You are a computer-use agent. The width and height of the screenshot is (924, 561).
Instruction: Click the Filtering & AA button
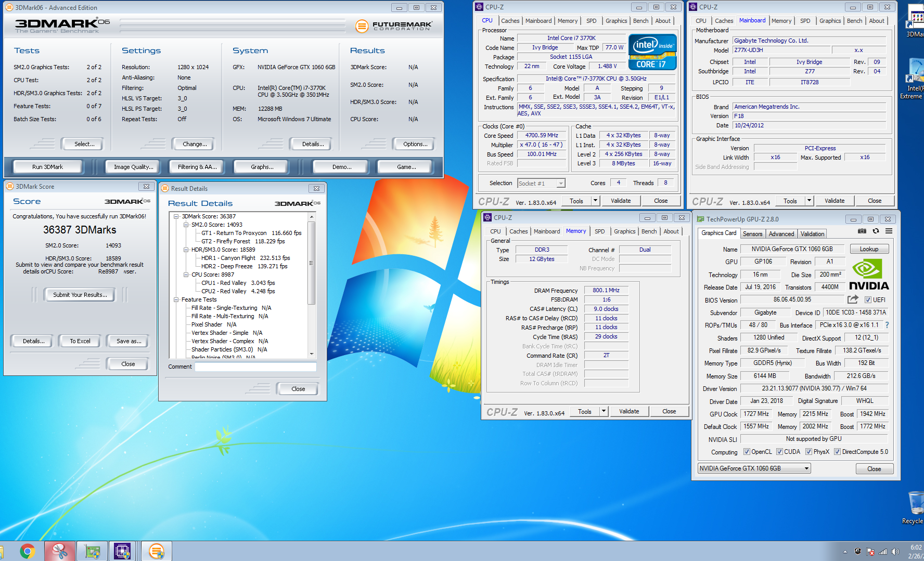click(197, 167)
